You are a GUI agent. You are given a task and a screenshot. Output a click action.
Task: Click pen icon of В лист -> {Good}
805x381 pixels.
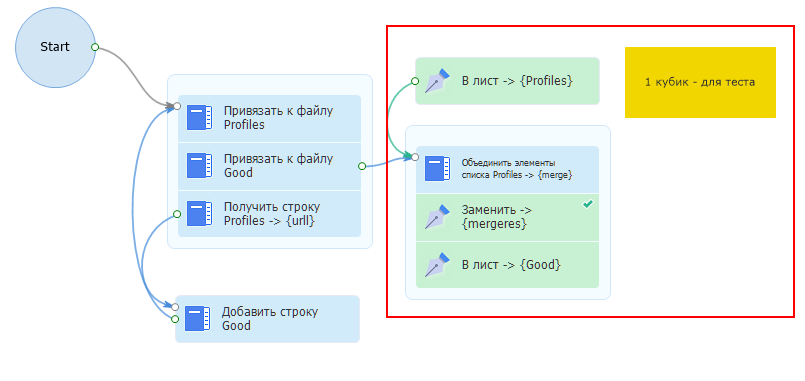(x=437, y=265)
